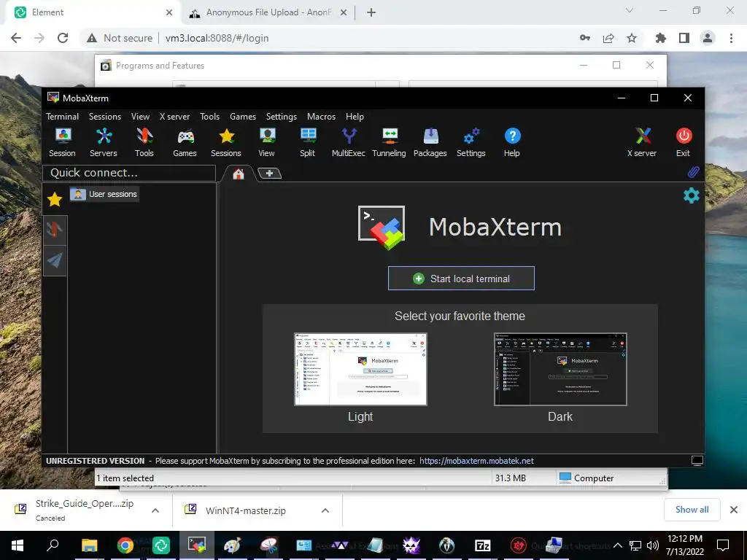Image resolution: width=747 pixels, height=560 pixels.
Task: Open the Help menu in the menu bar
Action: click(355, 117)
